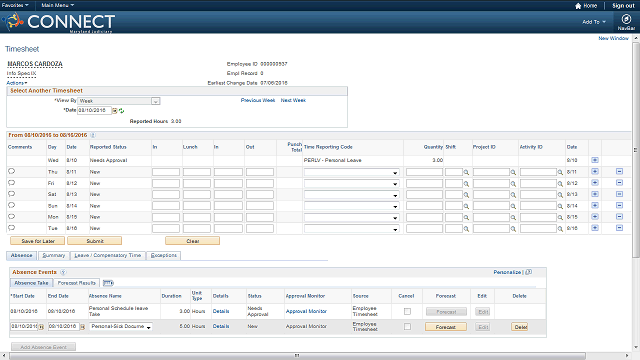Click green refresh icon beside Date field

(x=122, y=111)
